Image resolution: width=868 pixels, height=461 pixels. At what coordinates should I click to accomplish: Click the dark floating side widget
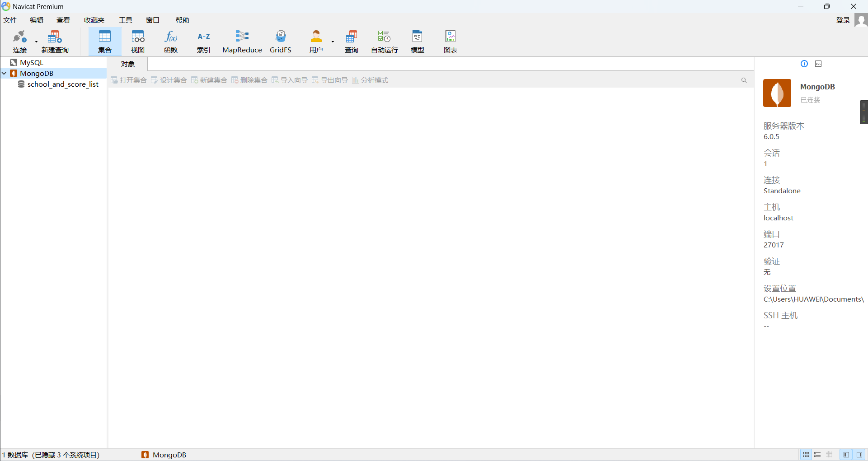[863, 112]
